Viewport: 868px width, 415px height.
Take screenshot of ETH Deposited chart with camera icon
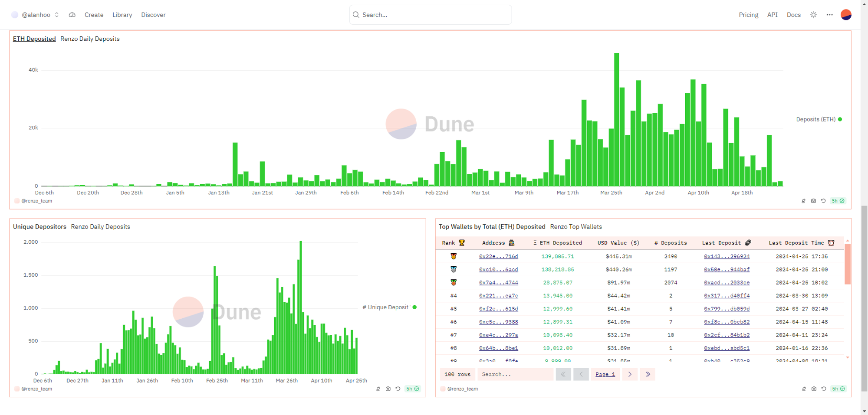coord(813,201)
